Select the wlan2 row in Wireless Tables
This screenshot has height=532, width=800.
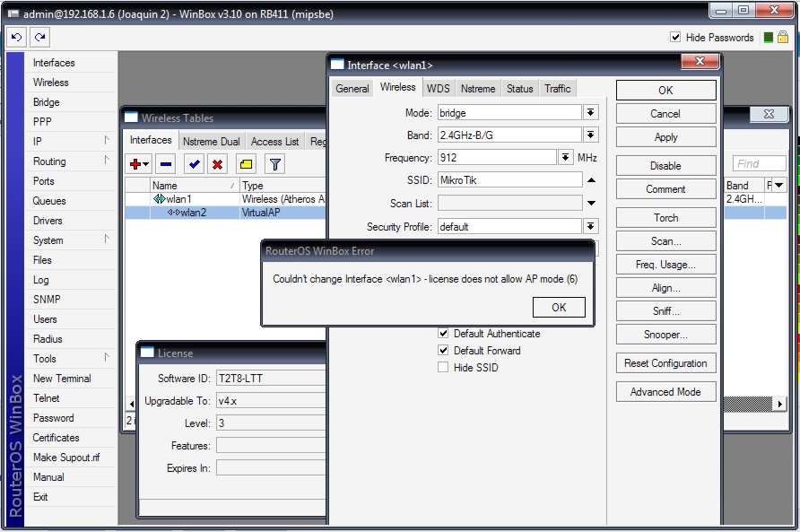click(x=225, y=213)
